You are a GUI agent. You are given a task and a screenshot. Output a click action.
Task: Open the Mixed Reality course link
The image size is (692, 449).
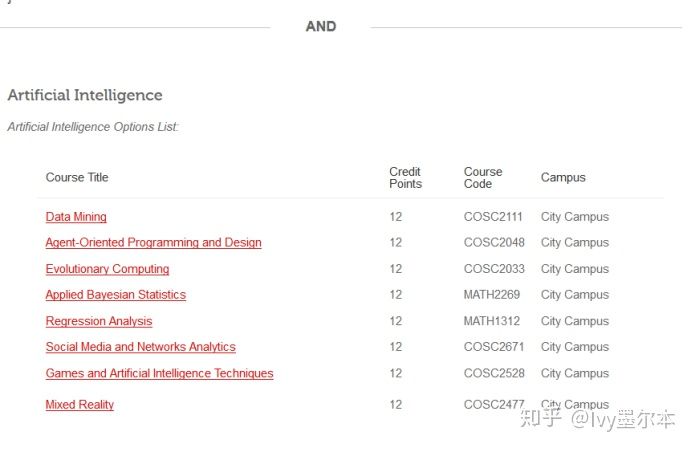(79, 404)
